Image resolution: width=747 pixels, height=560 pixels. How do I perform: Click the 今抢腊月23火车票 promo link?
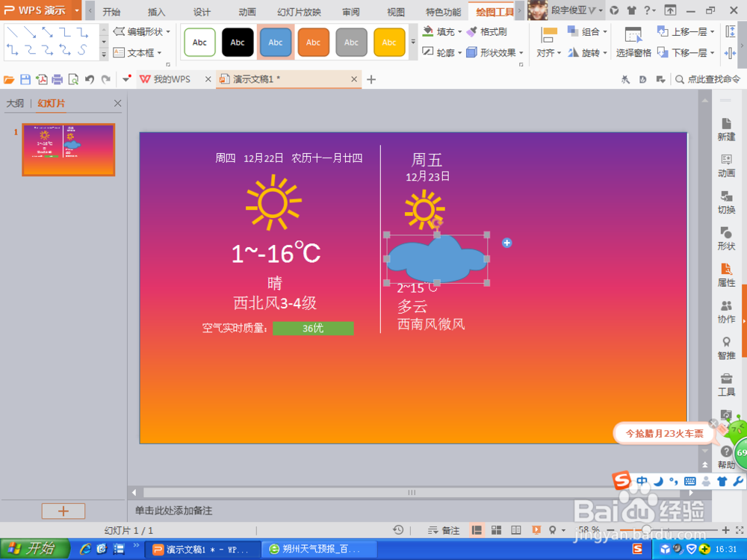tap(663, 433)
